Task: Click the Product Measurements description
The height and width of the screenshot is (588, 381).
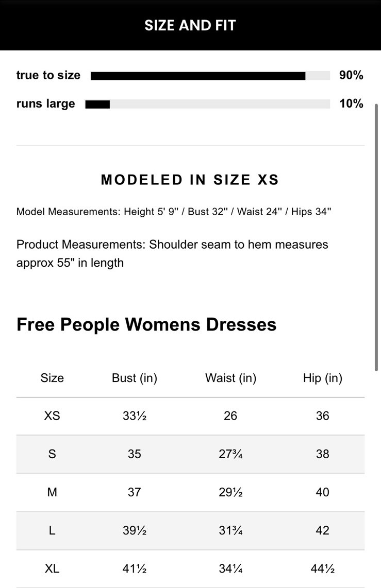Action: (x=172, y=253)
